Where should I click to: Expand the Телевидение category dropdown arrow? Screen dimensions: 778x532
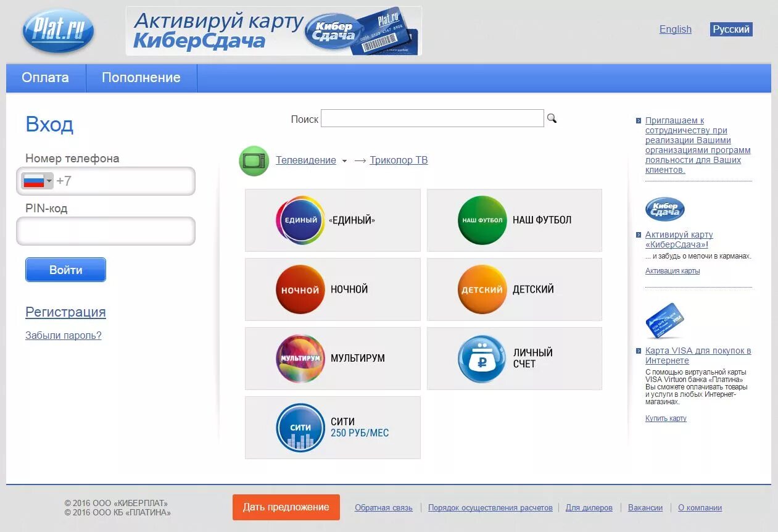(x=344, y=161)
